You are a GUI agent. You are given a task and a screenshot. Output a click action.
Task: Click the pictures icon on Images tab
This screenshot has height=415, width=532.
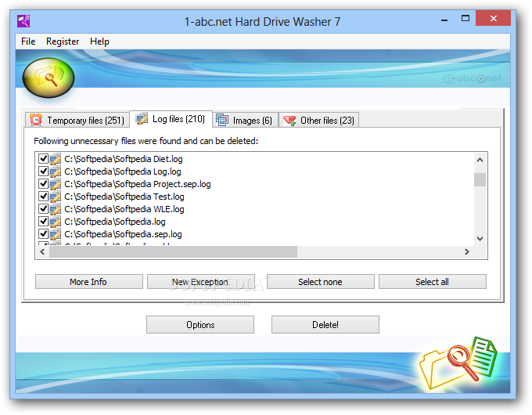click(x=222, y=120)
